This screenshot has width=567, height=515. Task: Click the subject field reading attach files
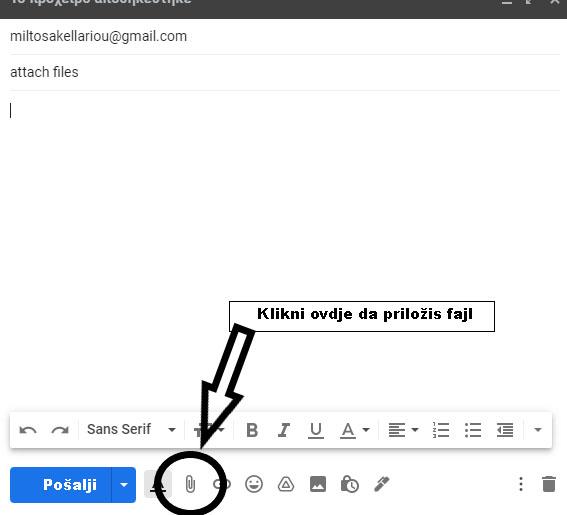click(x=285, y=72)
